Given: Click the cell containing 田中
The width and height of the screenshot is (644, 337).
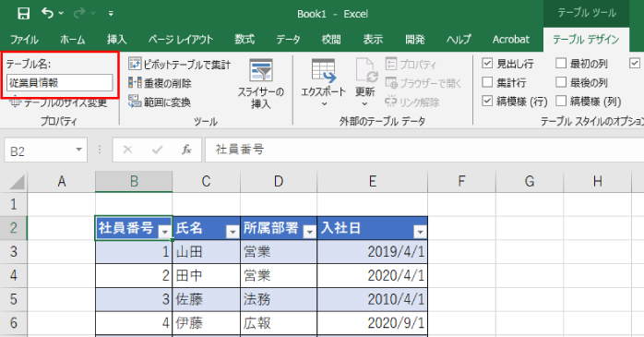Looking at the screenshot, I should (207, 275).
